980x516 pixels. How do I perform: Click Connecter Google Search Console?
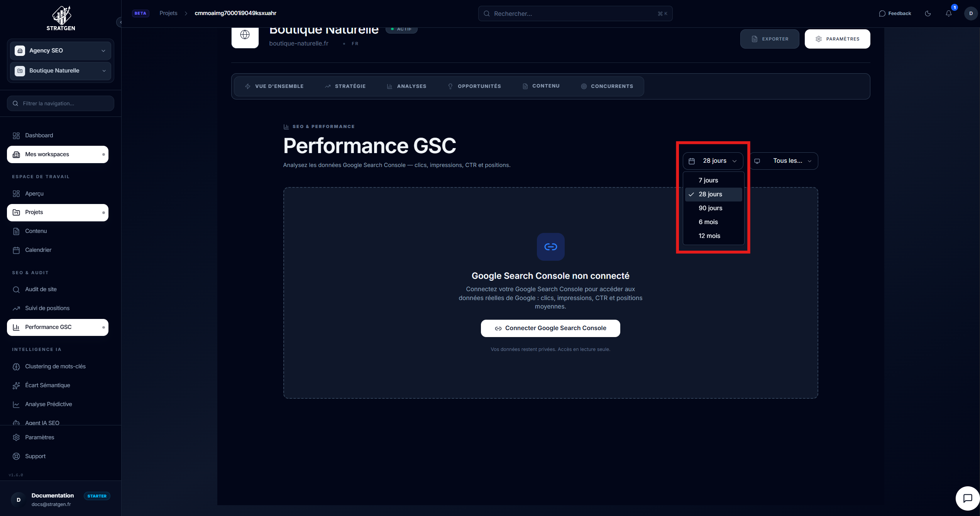tap(550, 328)
